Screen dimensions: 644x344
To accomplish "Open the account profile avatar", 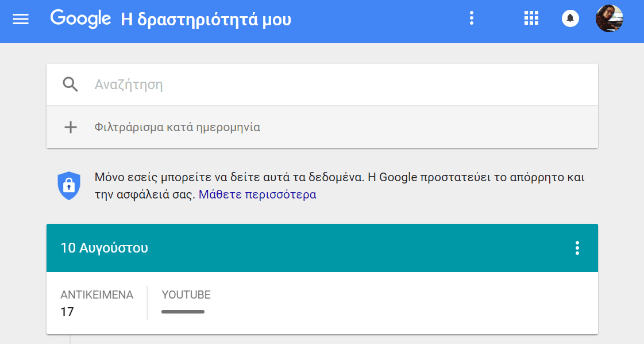I will tap(610, 18).
